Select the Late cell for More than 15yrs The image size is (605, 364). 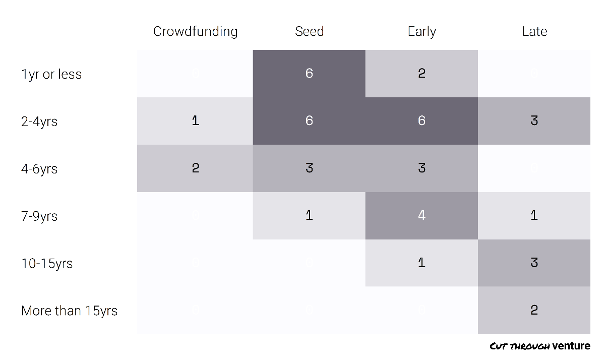[534, 310]
